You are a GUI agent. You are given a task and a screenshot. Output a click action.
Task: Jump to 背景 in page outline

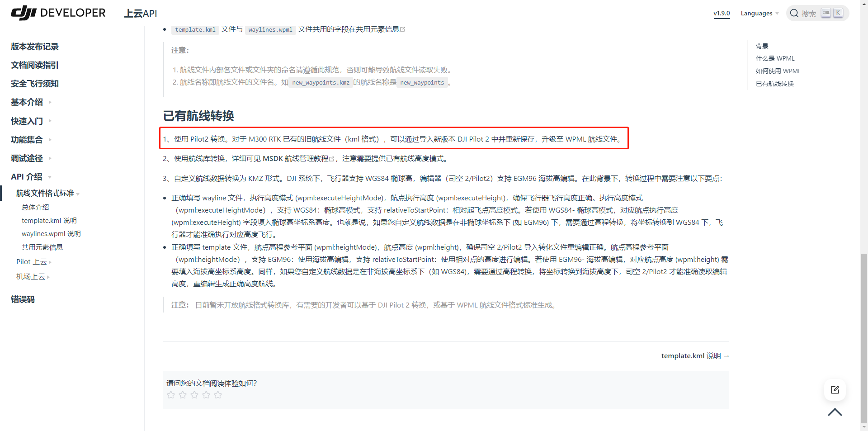(762, 46)
